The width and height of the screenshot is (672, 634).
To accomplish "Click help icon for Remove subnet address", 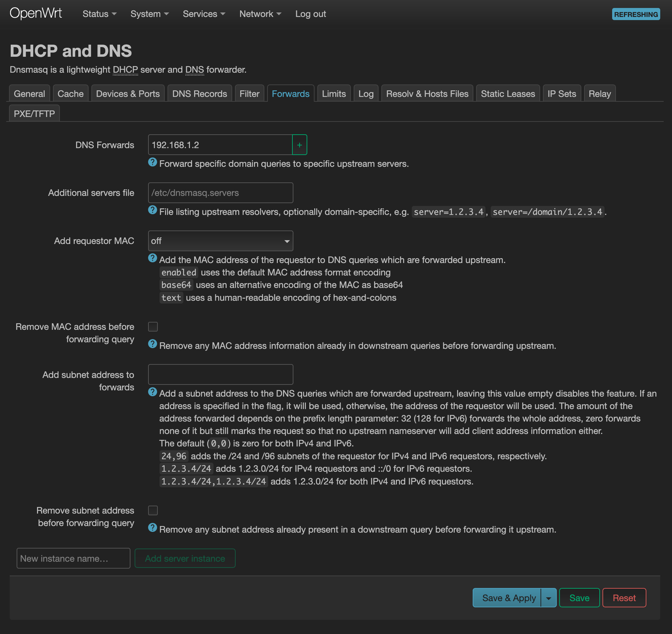I will point(153,527).
